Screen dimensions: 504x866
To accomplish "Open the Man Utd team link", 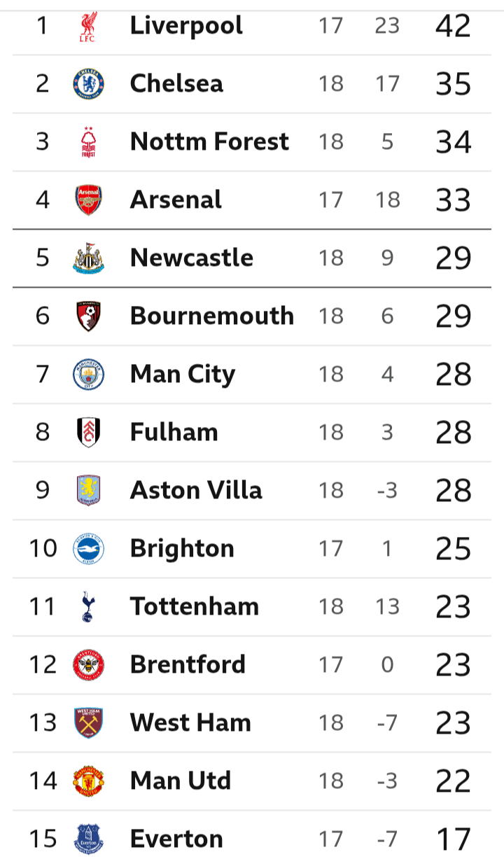I will pyautogui.click(x=181, y=781).
